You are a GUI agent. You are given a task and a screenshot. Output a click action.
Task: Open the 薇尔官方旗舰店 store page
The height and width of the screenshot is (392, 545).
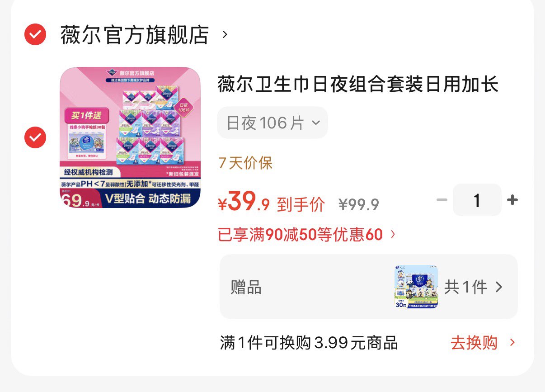(135, 35)
